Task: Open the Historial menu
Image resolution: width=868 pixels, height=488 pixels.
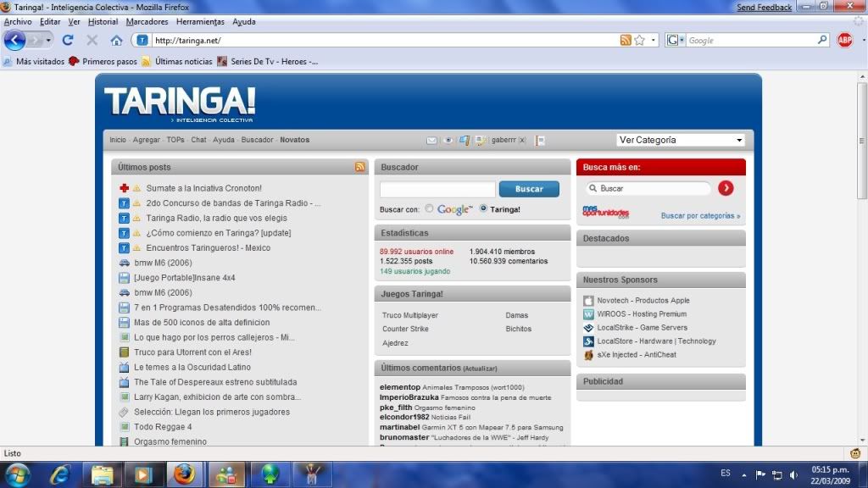Action: [103, 21]
